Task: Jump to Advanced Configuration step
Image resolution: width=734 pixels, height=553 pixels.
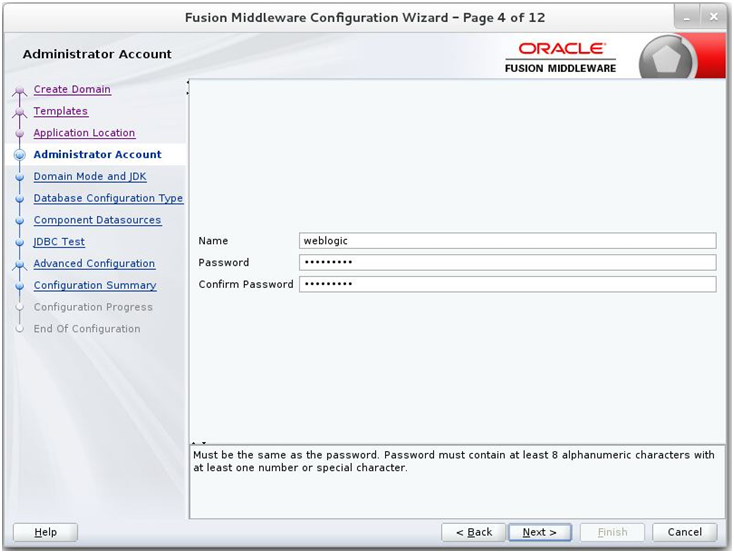Action: pyautogui.click(x=94, y=264)
